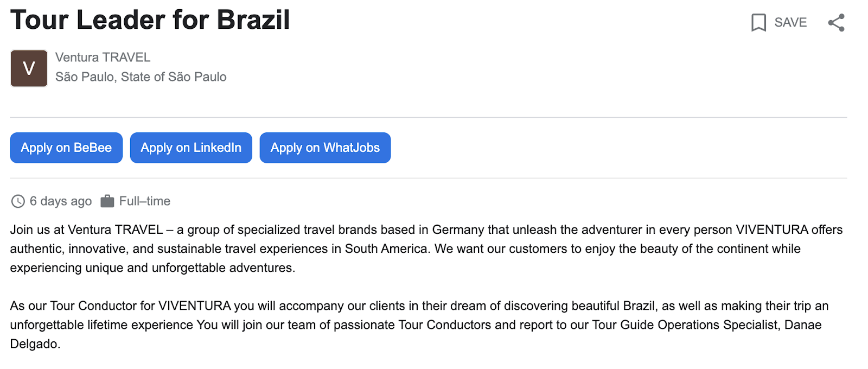Click the brown V company logo
Screen dimensions: 868x369
(29, 68)
